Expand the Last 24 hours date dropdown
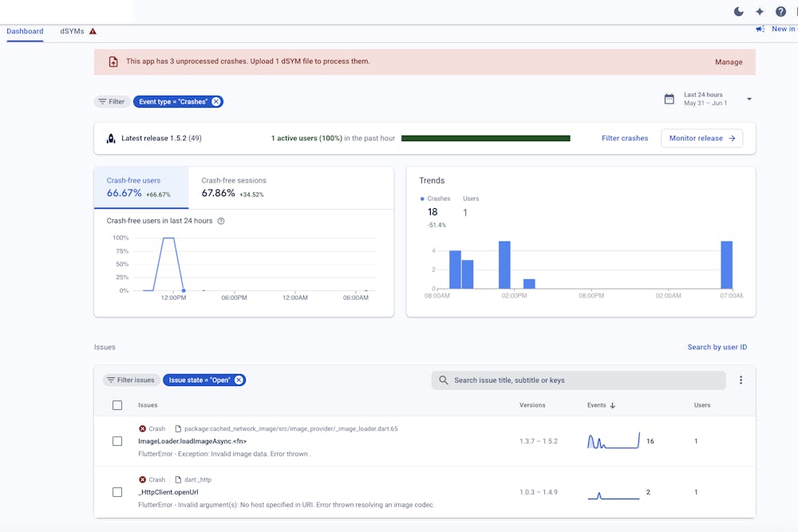Screen dimensions: 798x532 click(749, 99)
